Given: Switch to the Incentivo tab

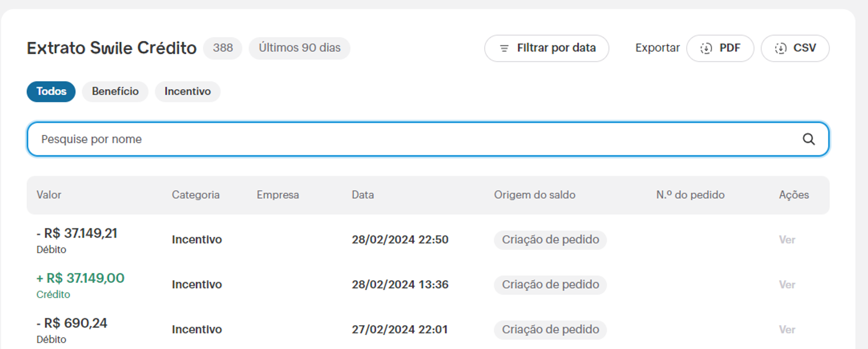Looking at the screenshot, I should pos(187,92).
